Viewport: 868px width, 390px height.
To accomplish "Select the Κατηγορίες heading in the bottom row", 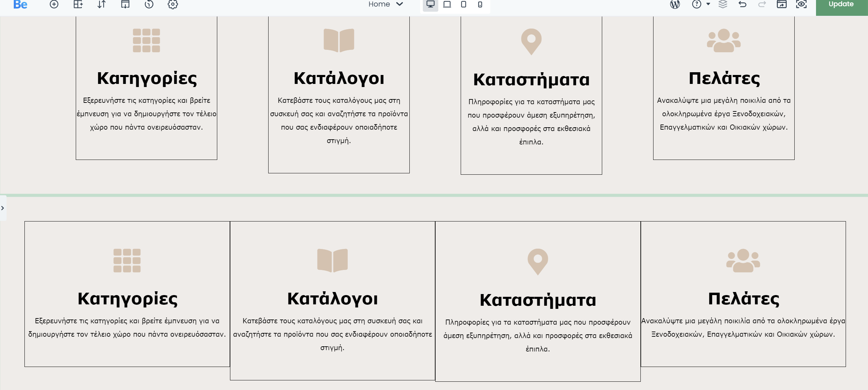I will click(x=127, y=299).
